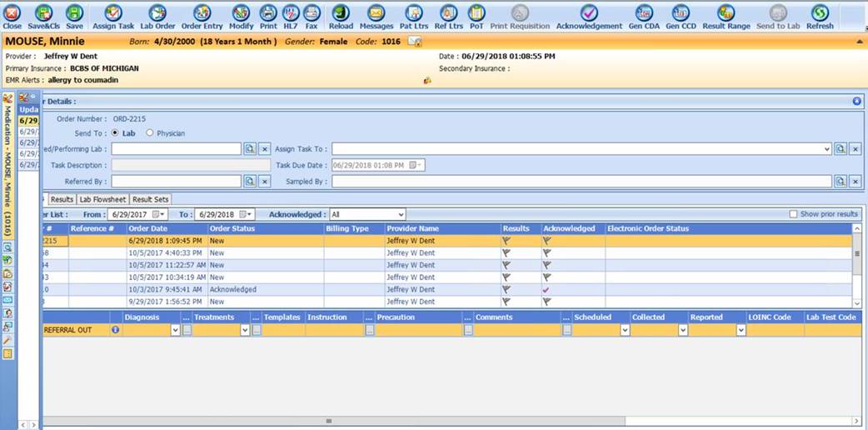Click the Comments ellipsis button in REFERRAL OUT row

pos(566,330)
